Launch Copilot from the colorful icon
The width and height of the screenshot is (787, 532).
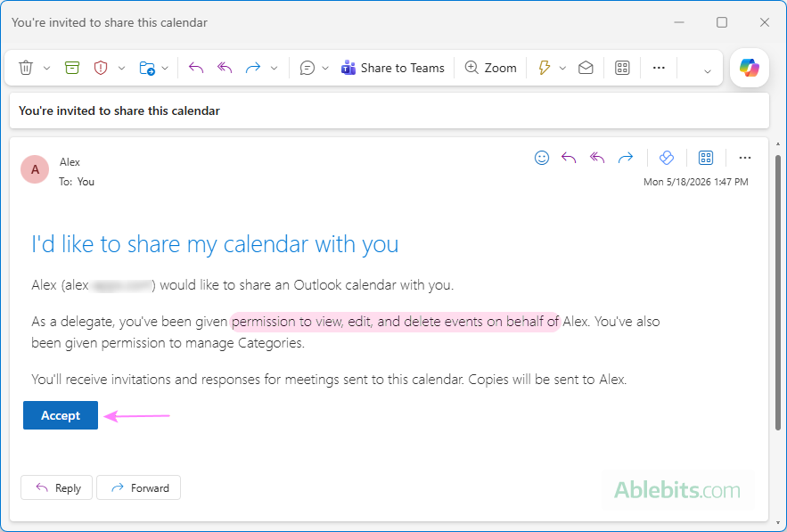750,68
